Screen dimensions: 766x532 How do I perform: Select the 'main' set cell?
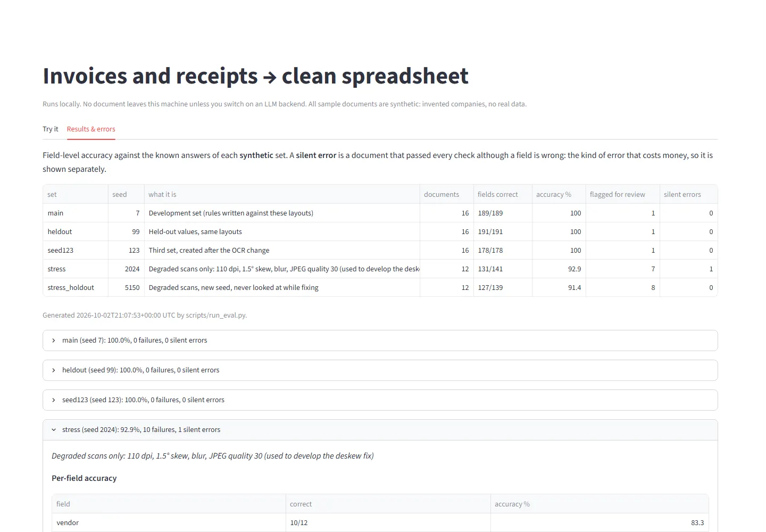coord(76,213)
